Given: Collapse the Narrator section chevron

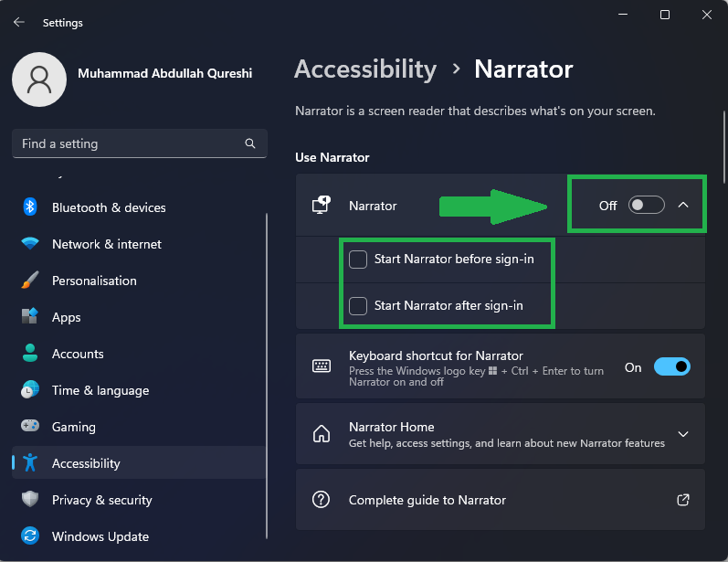Looking at the screenshot, I should tap(683, 206).
